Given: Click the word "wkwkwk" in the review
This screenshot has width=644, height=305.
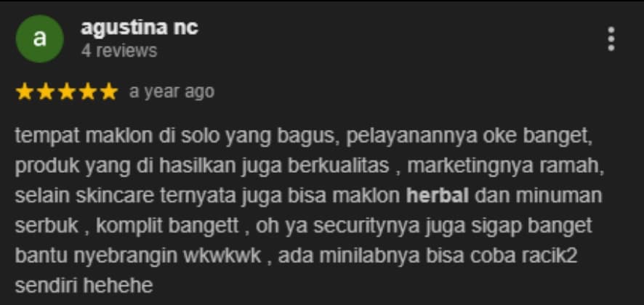Looking at the screenshot, I should 222,256.
